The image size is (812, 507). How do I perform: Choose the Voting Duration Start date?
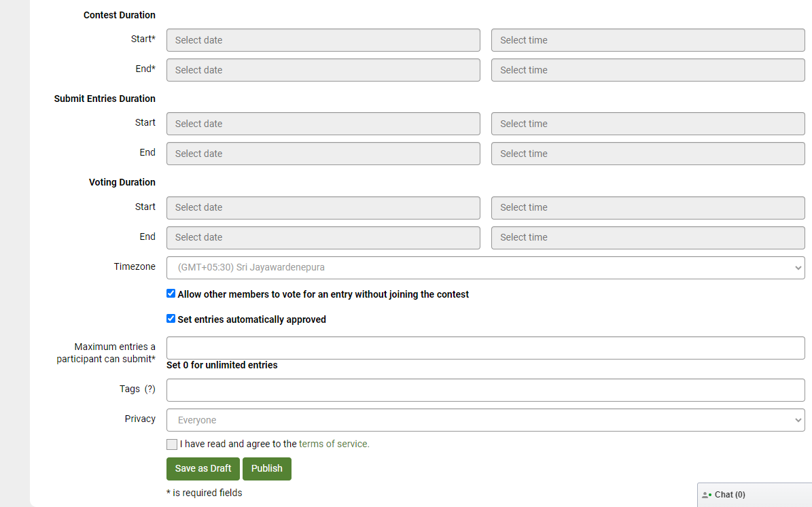click(x=323, y=207)
